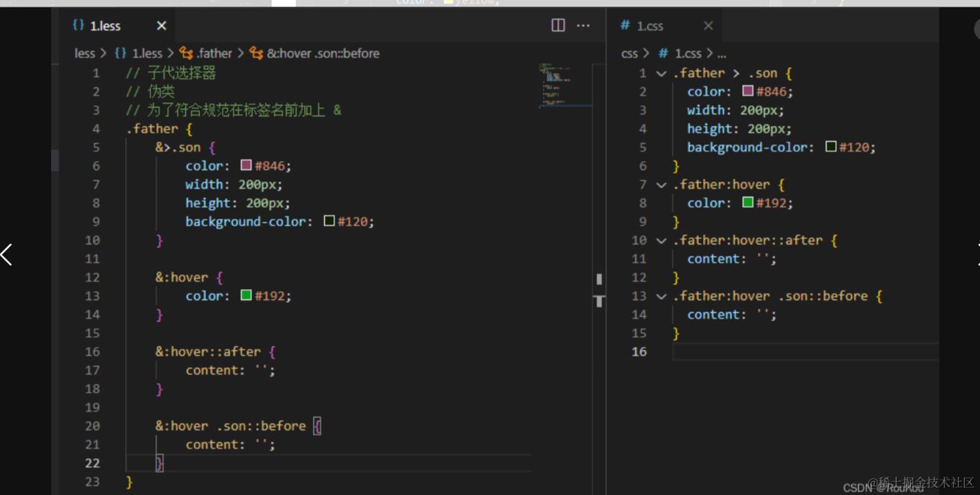This screenshot has height=495, width=980.
Task: Click the split editor right icon
Action: tap(558, 25)
